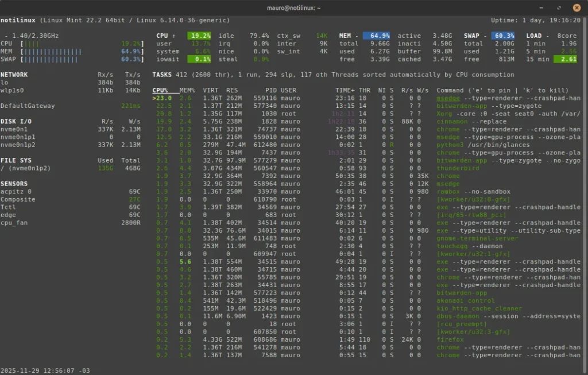Screen dimensions: 588x375
Task: Click the window title mauro@notilinux
Action: pos(293,7)
